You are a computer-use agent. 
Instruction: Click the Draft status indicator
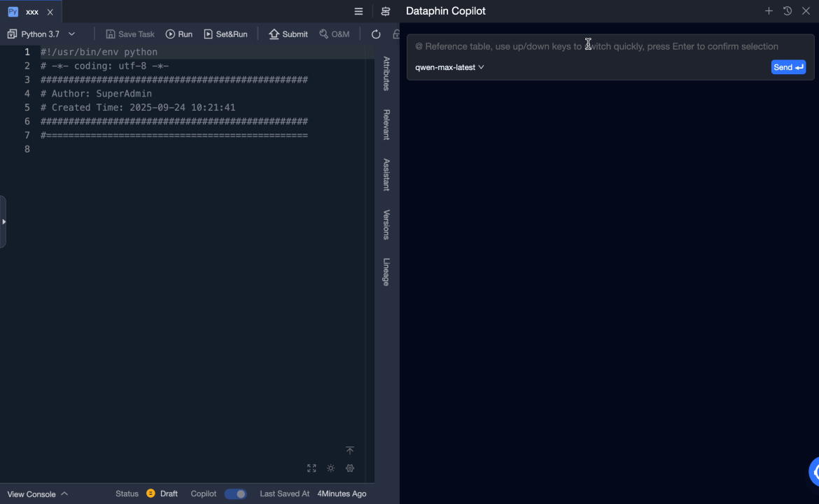point(162,493)
